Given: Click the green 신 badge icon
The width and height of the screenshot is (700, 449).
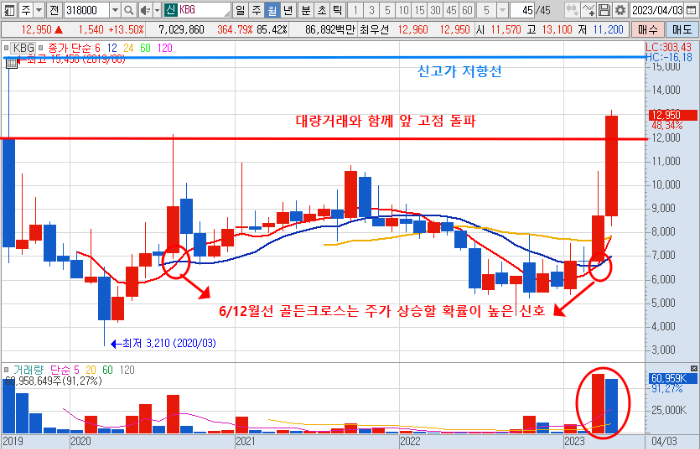Looking at the screenshot, I should click(x=171, y=10).
